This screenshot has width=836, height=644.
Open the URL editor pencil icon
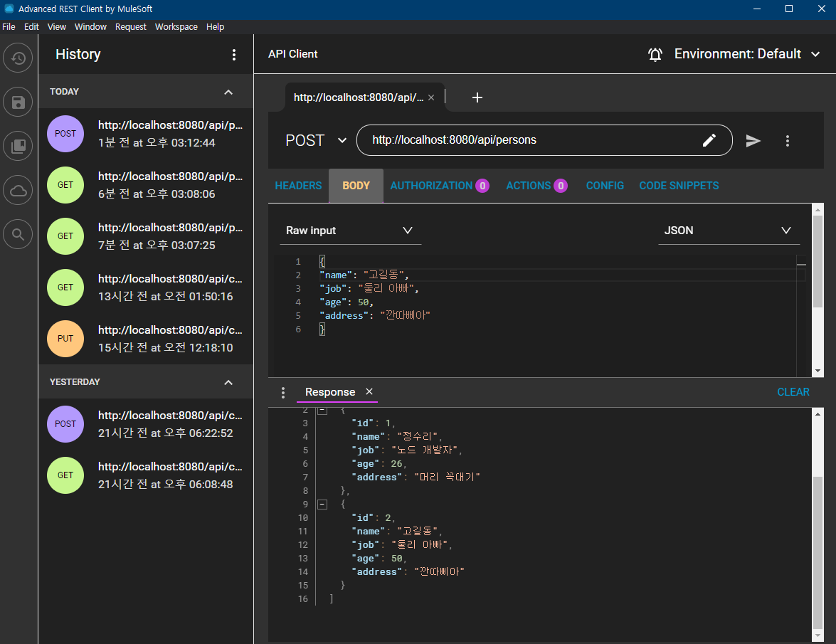(x=709, y=140)
